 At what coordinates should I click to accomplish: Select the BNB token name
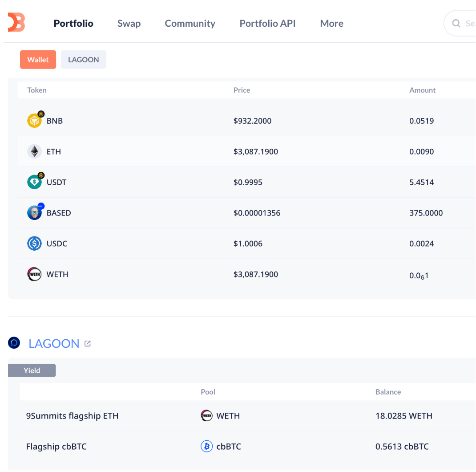tap(55, 121)
